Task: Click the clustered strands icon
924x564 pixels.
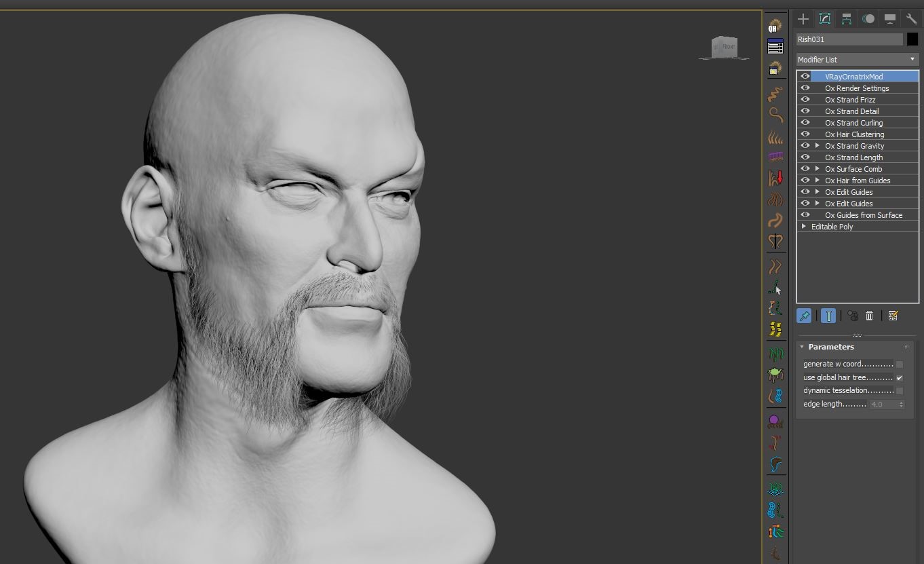Action: tap(775, 200)
